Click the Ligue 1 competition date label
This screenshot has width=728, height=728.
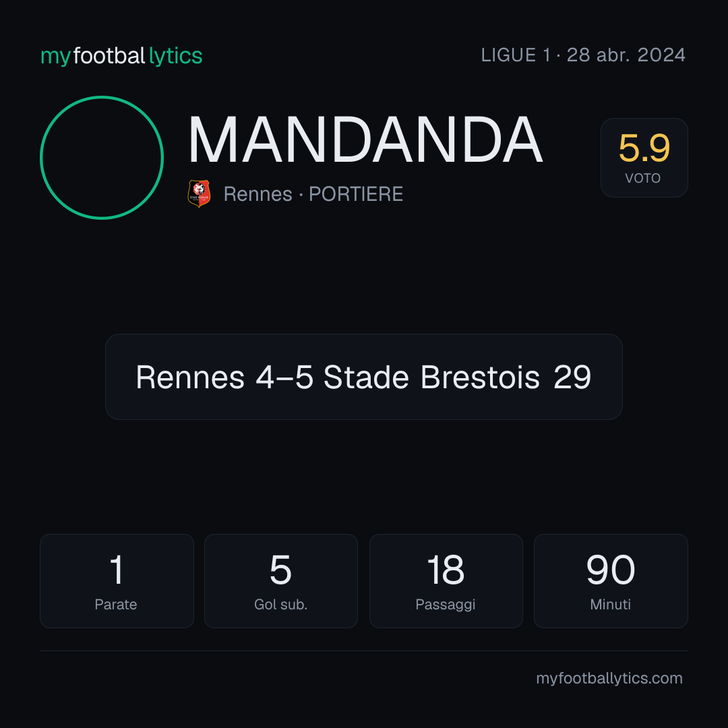click(x=583, y=55)
